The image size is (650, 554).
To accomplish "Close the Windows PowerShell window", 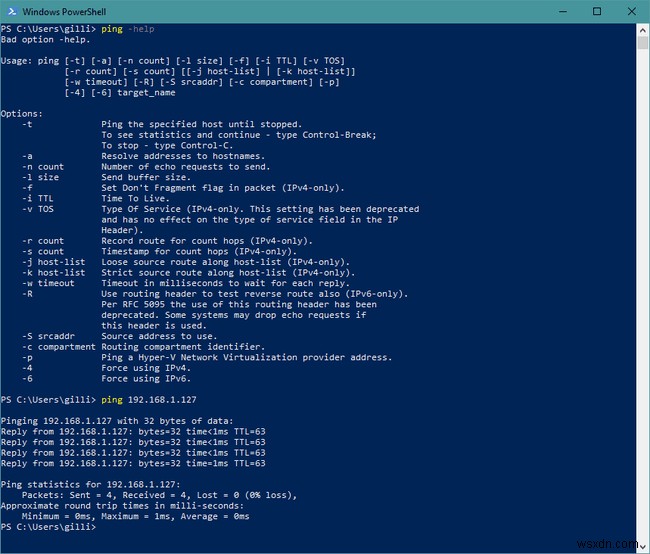I will (x=632, y=12).
